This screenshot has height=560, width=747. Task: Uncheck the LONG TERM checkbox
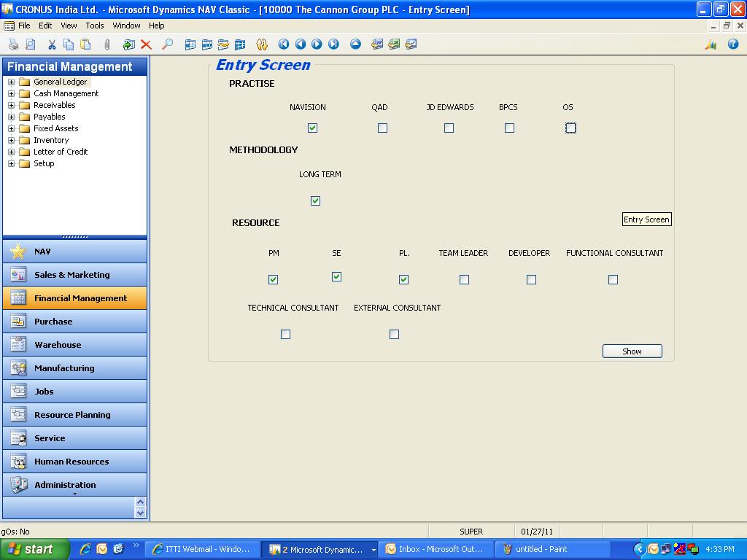(315, 201)
